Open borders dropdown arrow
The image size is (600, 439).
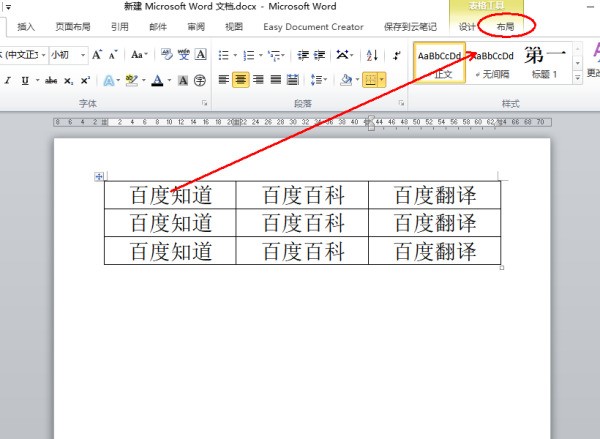point(382,80)
